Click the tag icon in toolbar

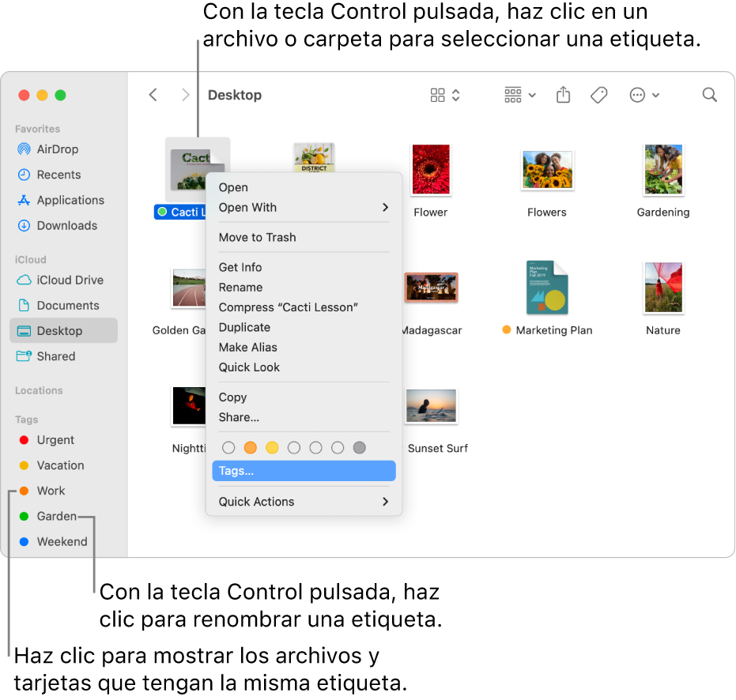(599, 96)
